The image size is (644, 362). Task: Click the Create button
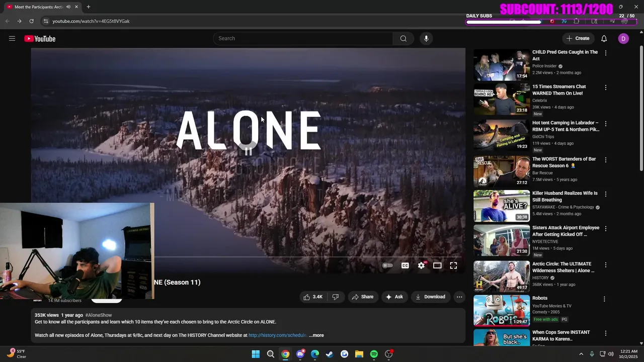click(578, 39)
